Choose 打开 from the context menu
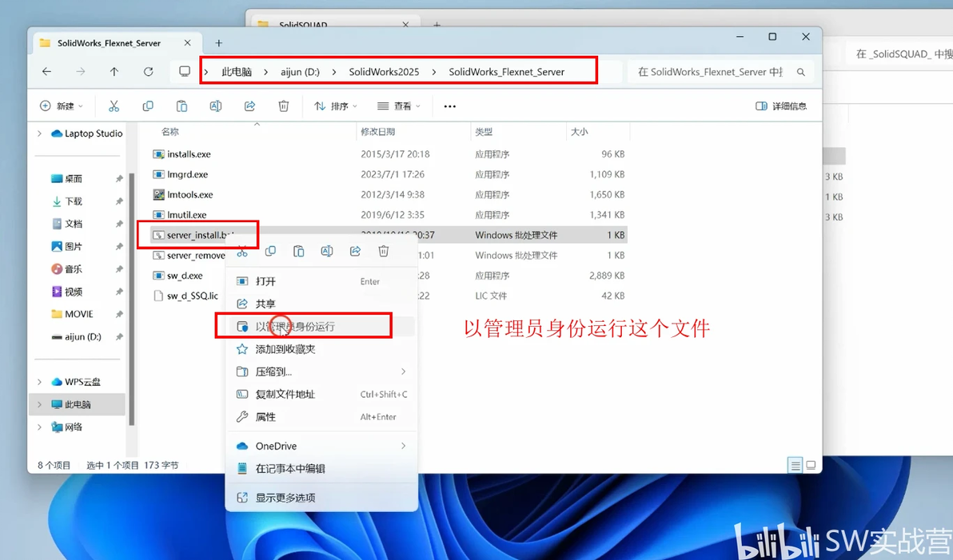Image resolution: width=953 pixels, height=560 pixels. pos(321,281)
